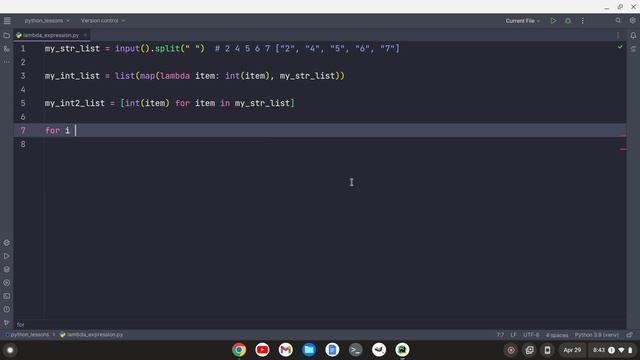Open PyCharm from the shelf
Viewport: 640px width, 360px height.
pos(402,350)
